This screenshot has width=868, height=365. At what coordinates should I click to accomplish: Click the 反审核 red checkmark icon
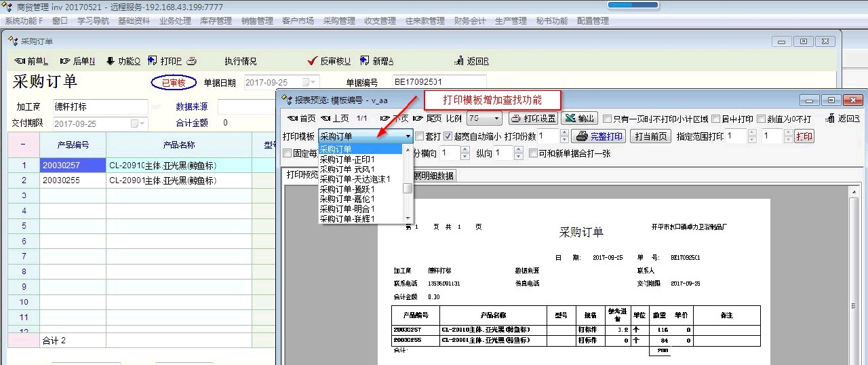tap(312, 61)
